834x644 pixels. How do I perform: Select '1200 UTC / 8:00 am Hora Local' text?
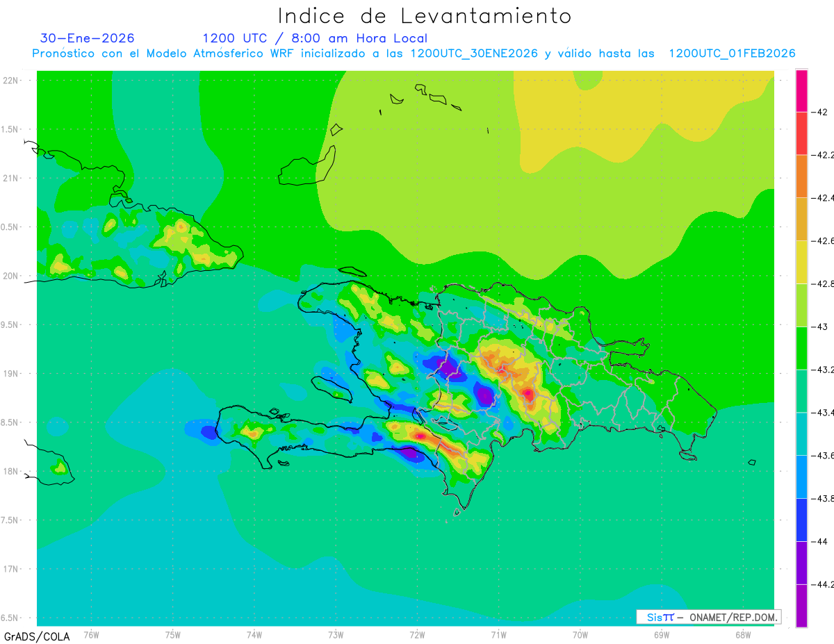[x=315, y=39]
